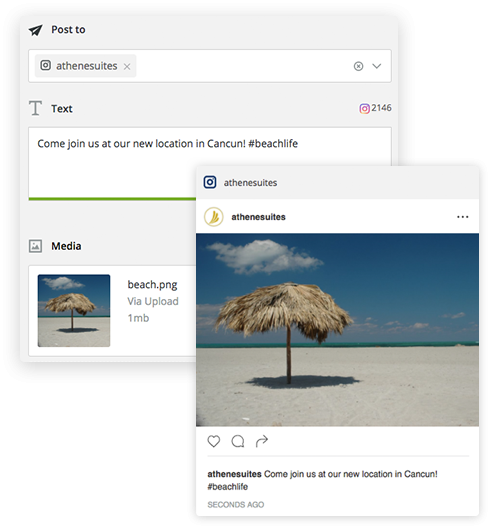Click athenesuites label in preview header bar
The height and width of the screenshot is (527, 489).
click(x=250, y=183)
